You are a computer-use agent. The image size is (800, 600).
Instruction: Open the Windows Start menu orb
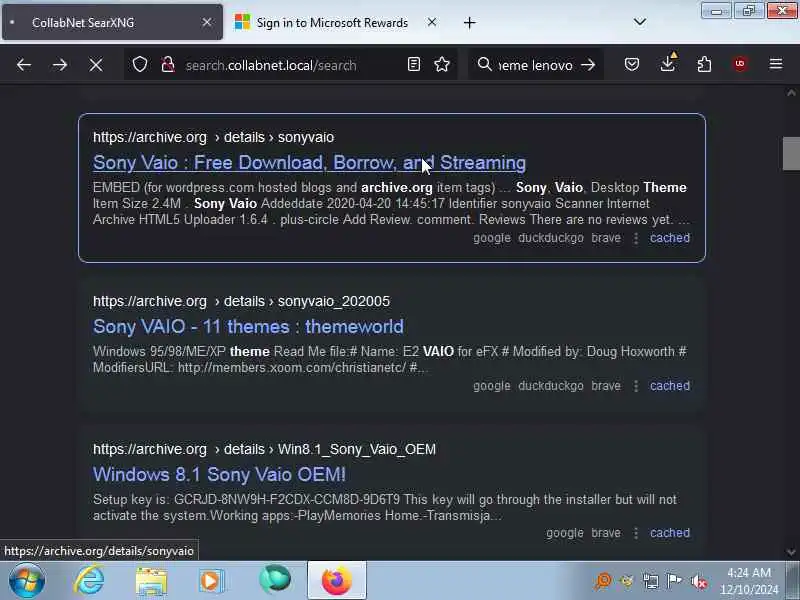pyautogui.click(x=26, y=581)
